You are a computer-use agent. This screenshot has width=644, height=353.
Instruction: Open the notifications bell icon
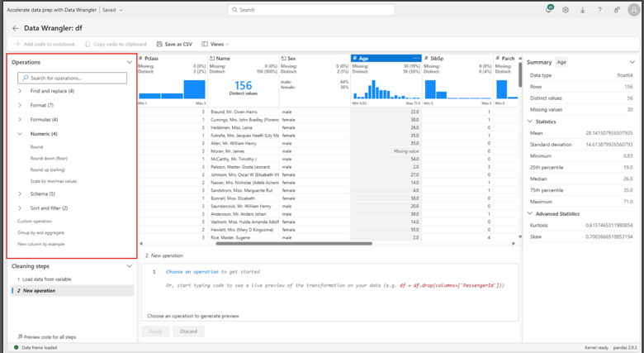click(x=548, y=10)
